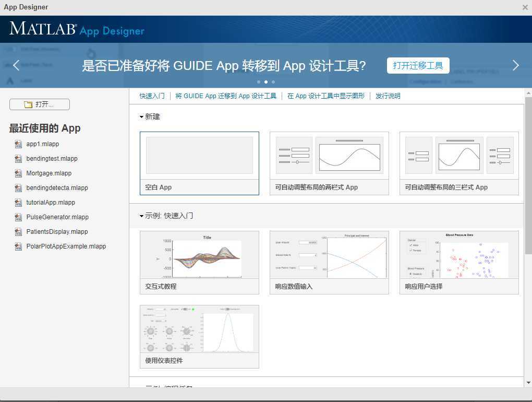Image resolution: width=532 pixels, height=402 pixels.
Task: Close the App Designer window
Action: (525, 7)
